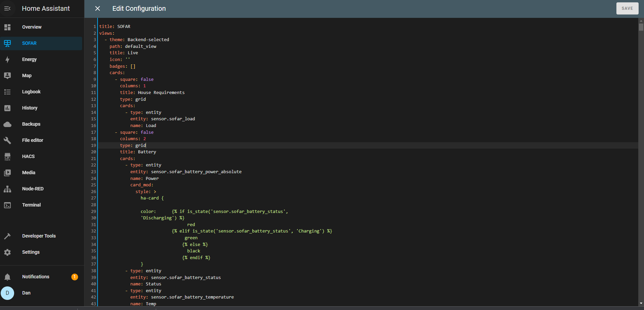Screen dimensions: 644x310
Task: Open the Notifications panel label
Action: tap(36, 277)
